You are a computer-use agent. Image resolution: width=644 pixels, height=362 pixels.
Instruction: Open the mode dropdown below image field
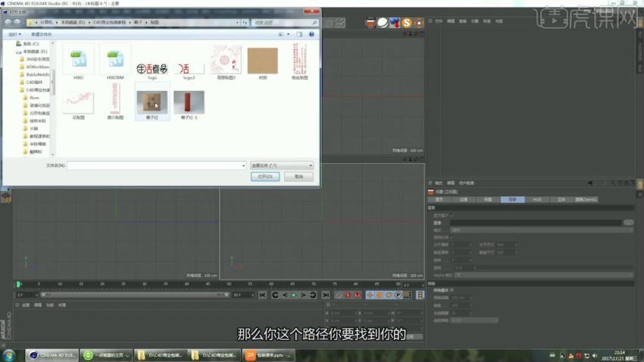point(542,230)
